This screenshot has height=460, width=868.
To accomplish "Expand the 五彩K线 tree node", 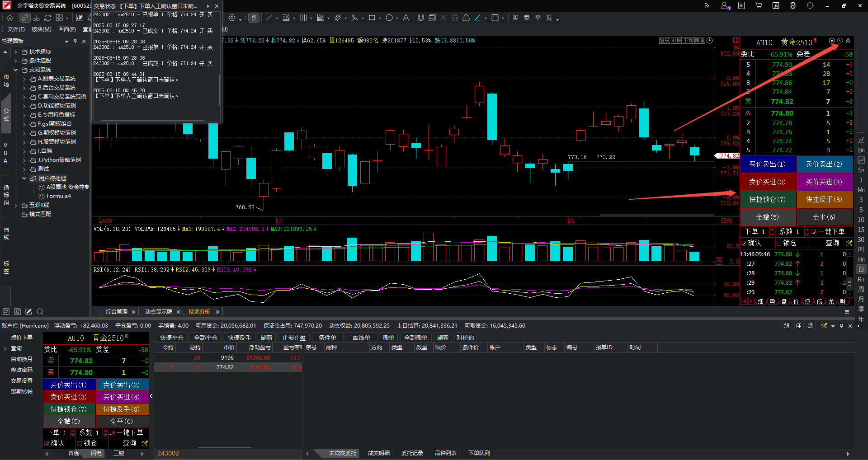I will tap(15, 205).
